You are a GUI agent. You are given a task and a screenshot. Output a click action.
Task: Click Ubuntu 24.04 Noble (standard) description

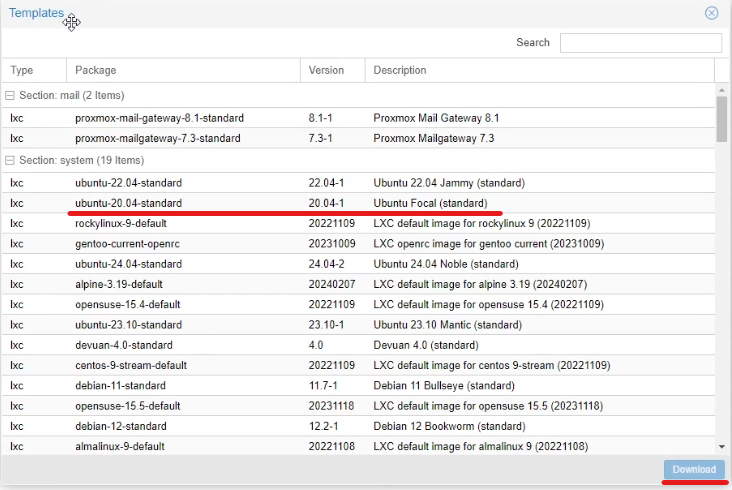point(446,264)
